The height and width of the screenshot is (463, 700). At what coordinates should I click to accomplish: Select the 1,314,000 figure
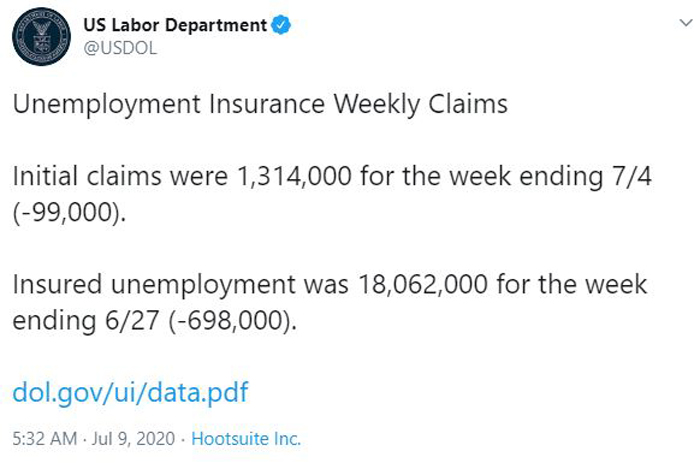[295, 176]
